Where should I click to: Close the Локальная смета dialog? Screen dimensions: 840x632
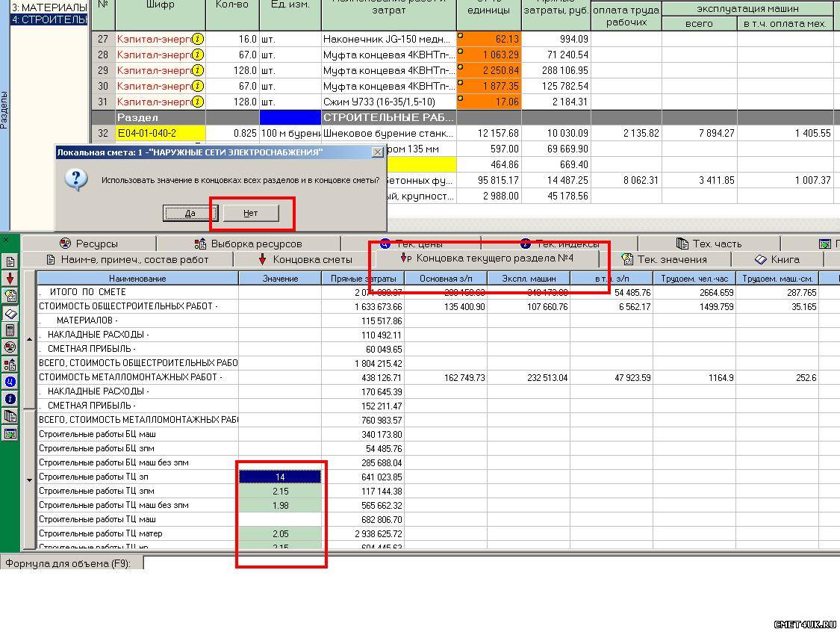pos(378,152)
